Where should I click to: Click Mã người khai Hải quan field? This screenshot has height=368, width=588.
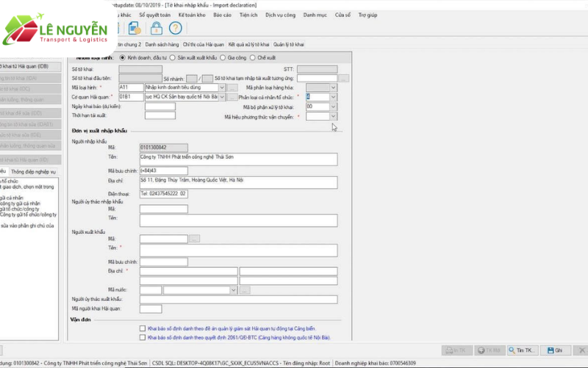(151, 309)
